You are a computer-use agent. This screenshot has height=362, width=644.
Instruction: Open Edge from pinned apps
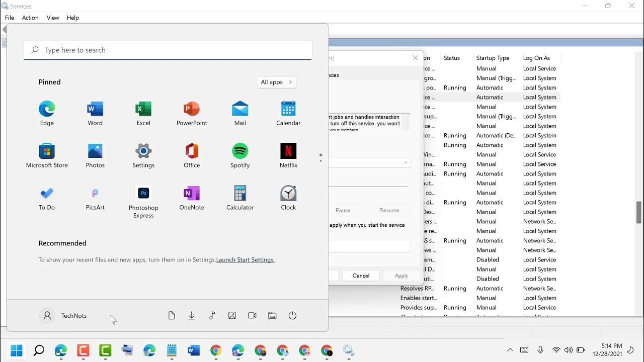pos(47,113)
